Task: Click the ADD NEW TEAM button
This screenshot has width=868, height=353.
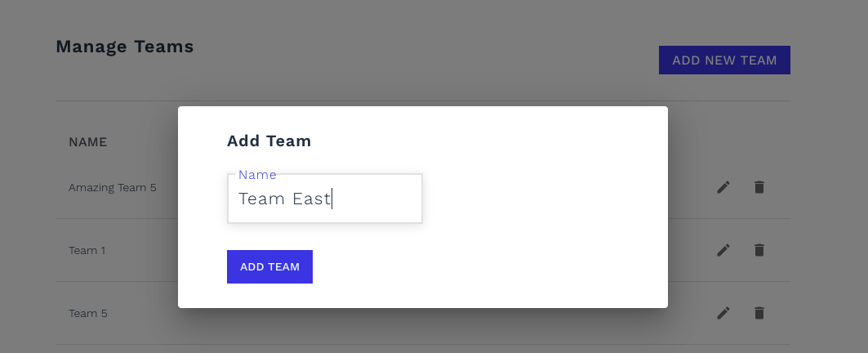Action: 724,60
